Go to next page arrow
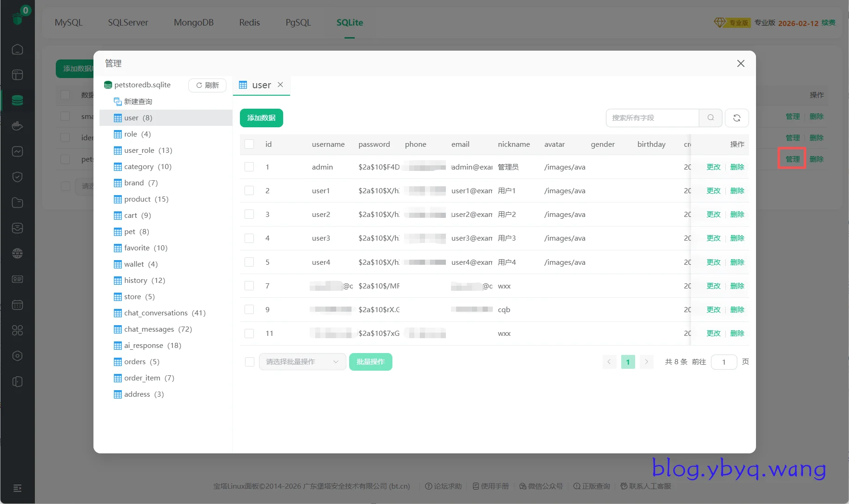This screenshot has width=849, height=504. (646, 362)
